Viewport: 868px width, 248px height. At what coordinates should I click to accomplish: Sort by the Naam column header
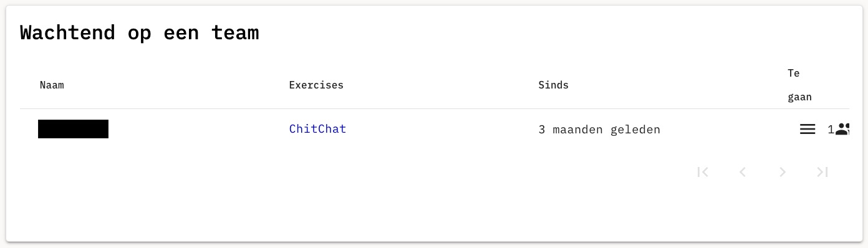coord(52,85)
